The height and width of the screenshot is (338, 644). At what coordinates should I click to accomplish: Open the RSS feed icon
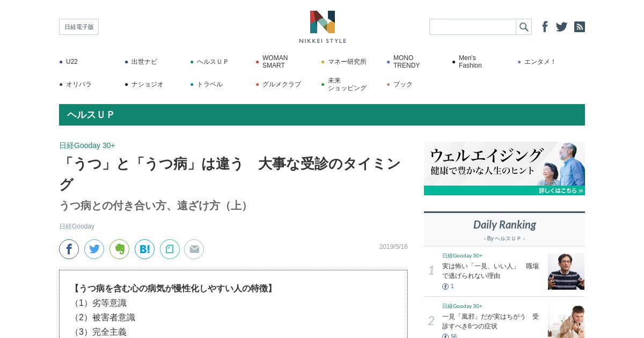point(580,27)
